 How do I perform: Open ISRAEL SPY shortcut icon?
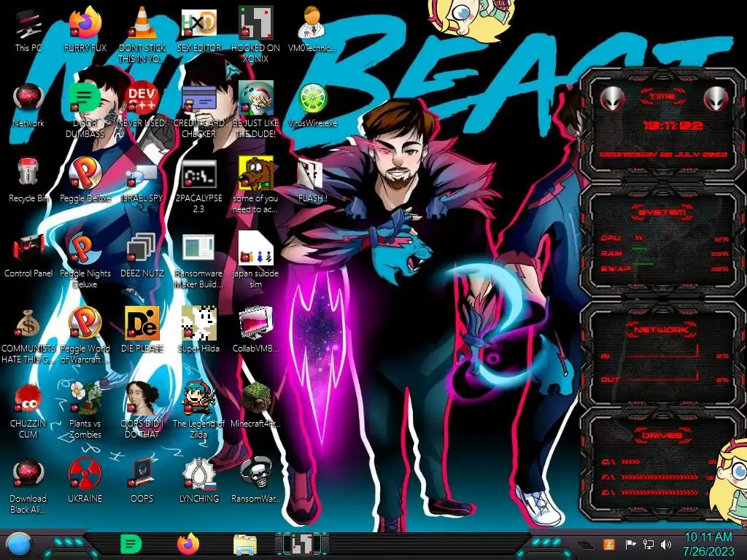coord(142,180)
